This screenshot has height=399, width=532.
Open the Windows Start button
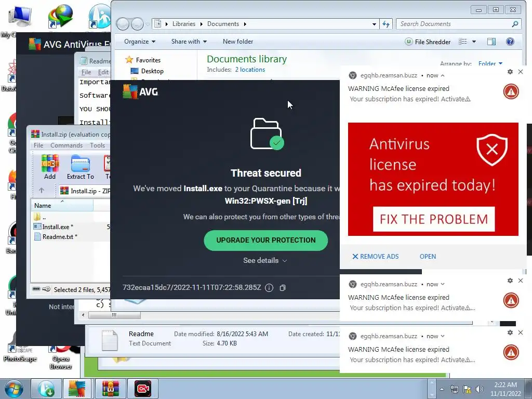click(x=14, y=389)
